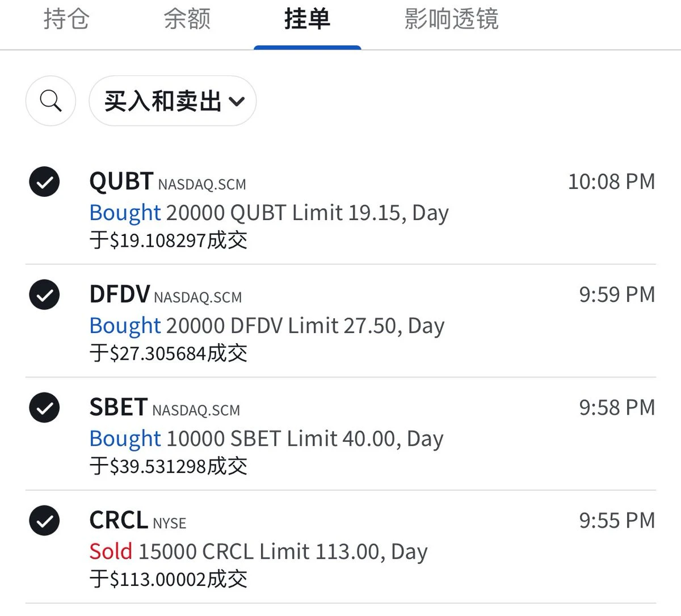The width and height of the screenshot is (681, 616).
Task: Open the 影响透镜 tab
Action: click(x=451, y=19)
